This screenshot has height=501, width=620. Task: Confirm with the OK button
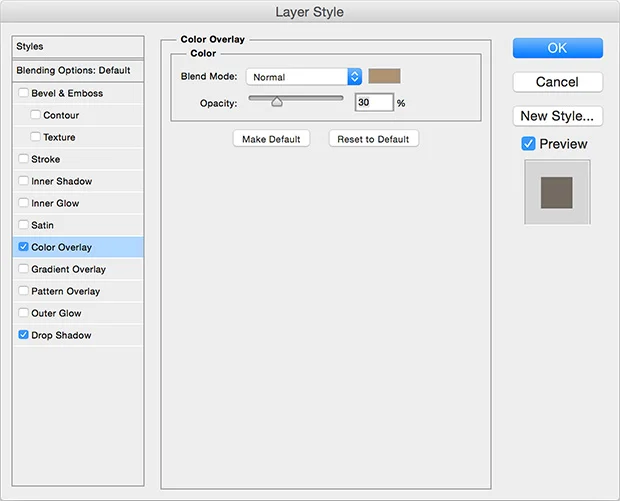558,48
